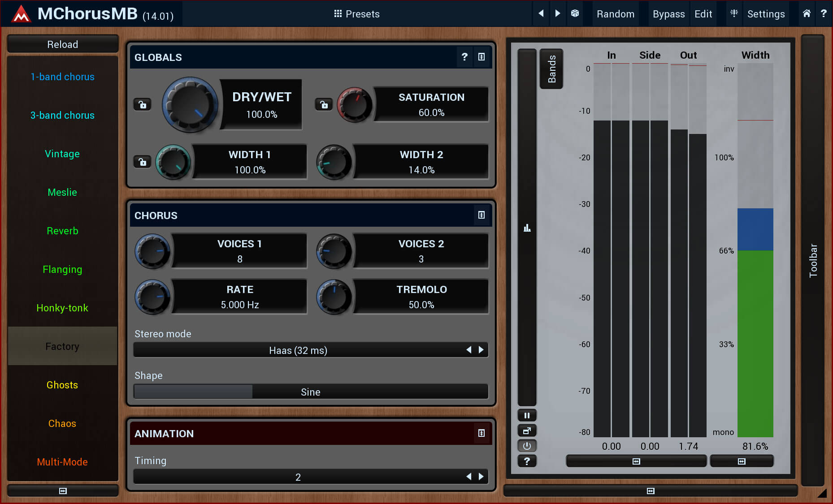Click the Voices 1 knob
833x504 pixels.
pyautogui.click(x=152, y=251)
